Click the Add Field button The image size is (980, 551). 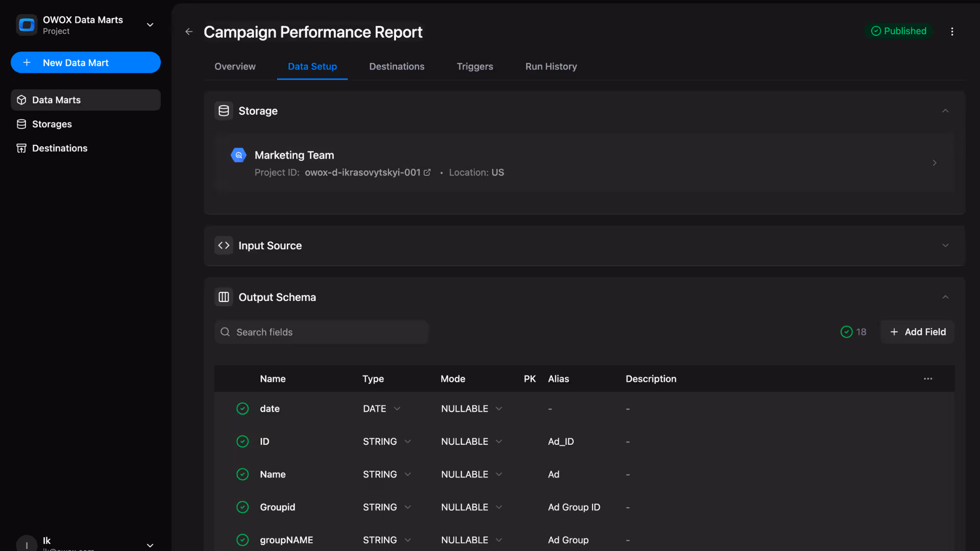click(x=917, y=332)
